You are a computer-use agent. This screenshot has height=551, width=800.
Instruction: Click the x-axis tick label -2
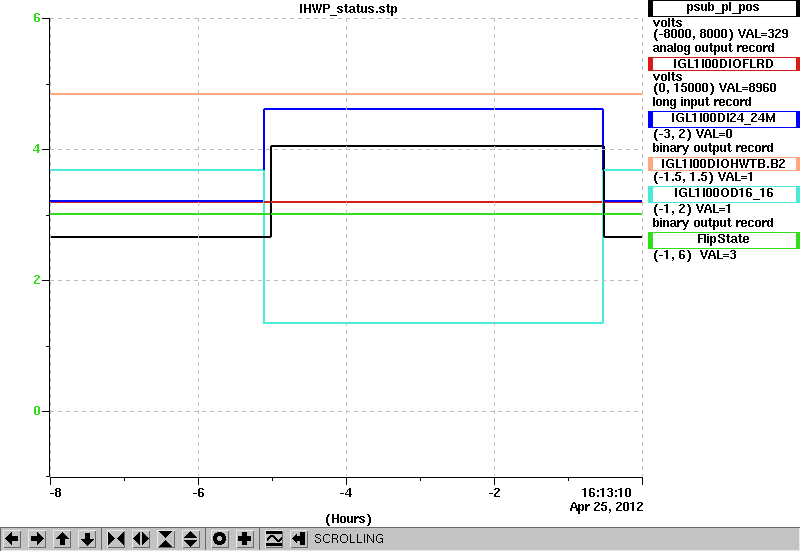(x=494, y=493)
